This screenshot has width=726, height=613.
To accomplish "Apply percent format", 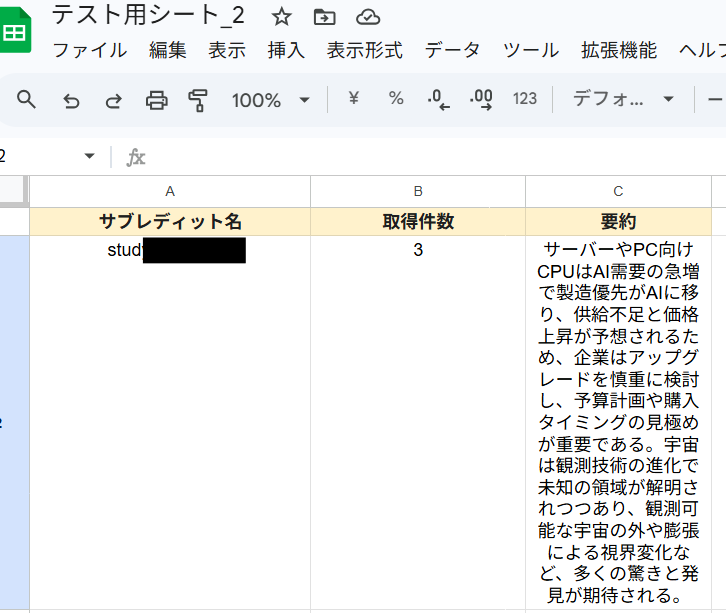I will click(396, 98).
